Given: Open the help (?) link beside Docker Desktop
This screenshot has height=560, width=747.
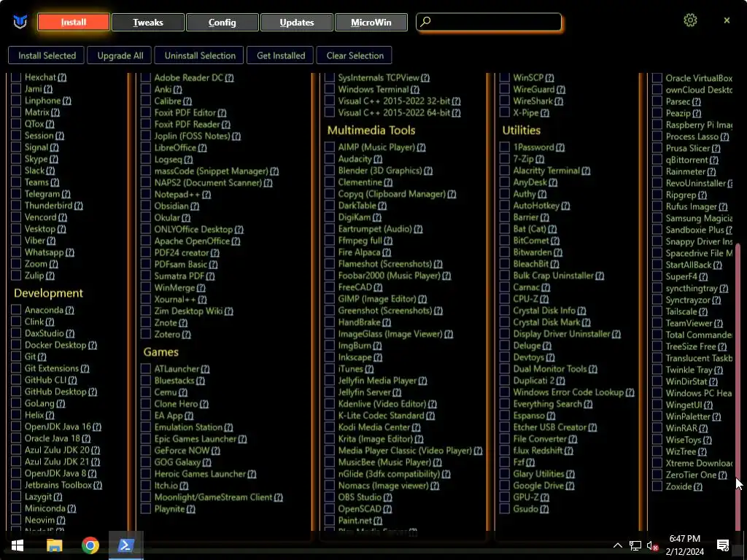Looking at the screenshot, I should point(93,345).
